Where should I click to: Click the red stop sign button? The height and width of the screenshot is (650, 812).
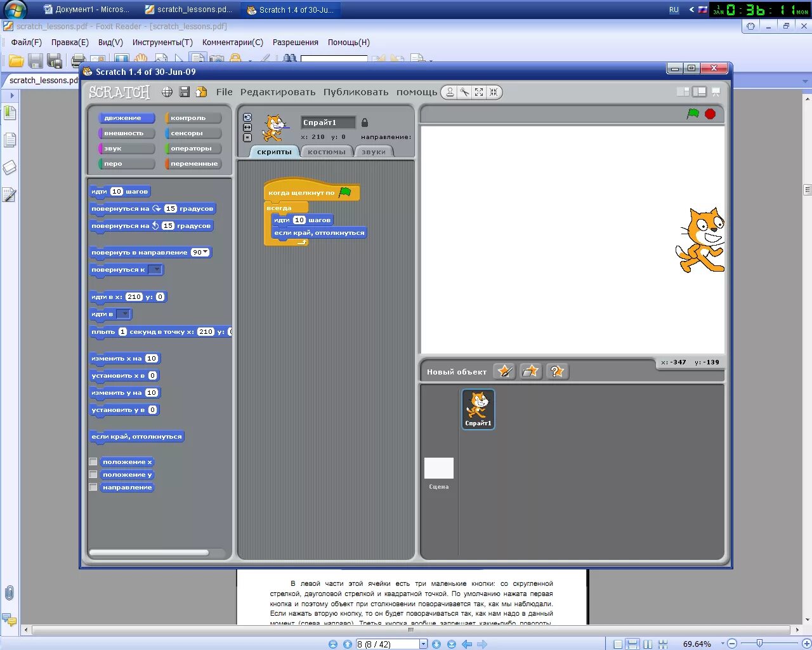click(710, 114)
